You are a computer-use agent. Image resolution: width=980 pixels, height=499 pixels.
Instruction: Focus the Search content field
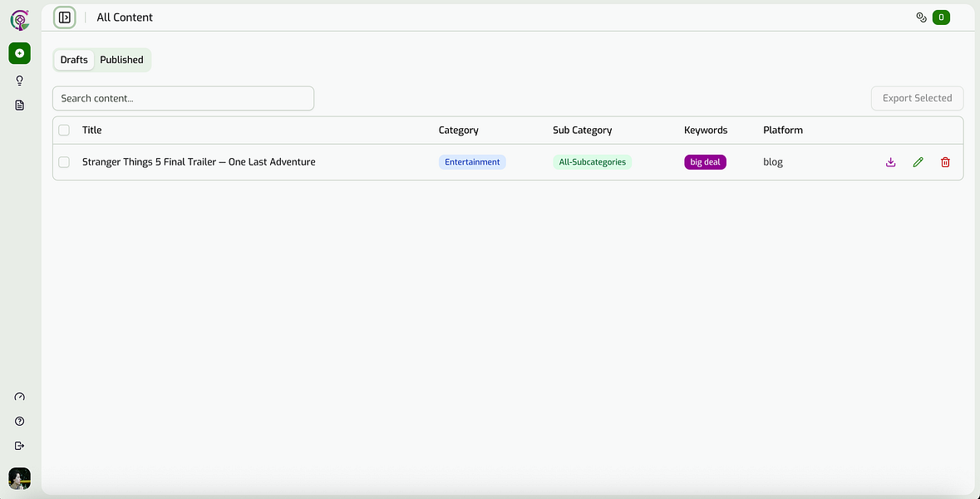pyautogui.click(x=183, y=98)
